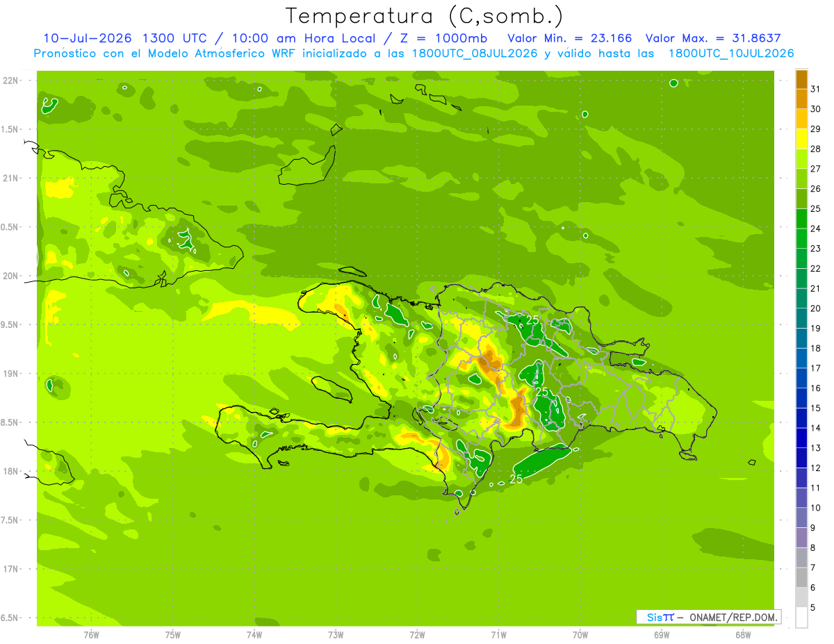
Task: Pick the legend color between 30 and 31
Action: [x=801, y=99]
